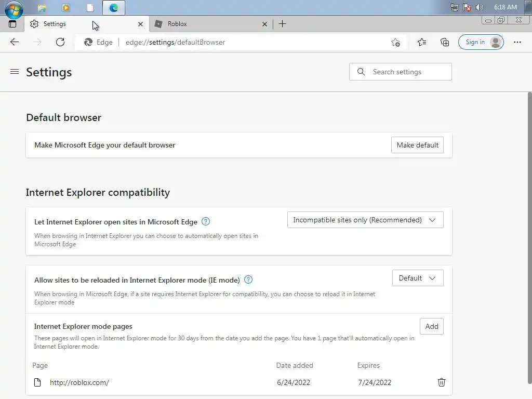Click the Default browser heading
The image size is (532, 399).
(64, 117)
